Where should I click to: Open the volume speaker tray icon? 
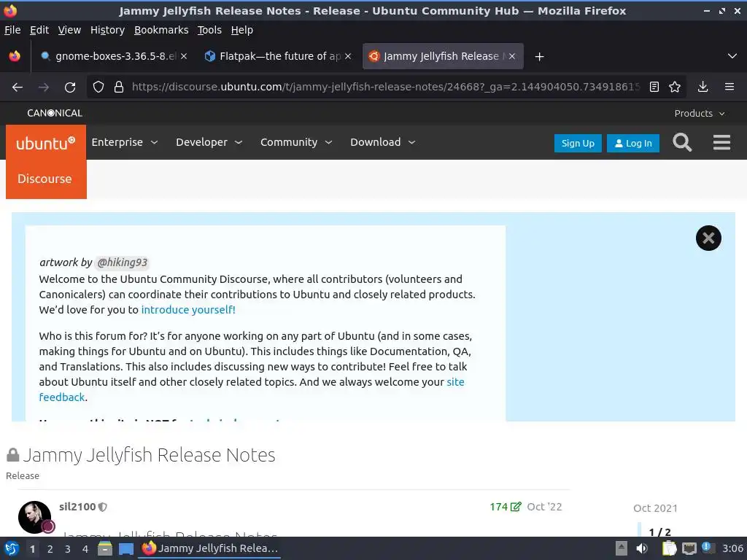[x=642, y=548]
